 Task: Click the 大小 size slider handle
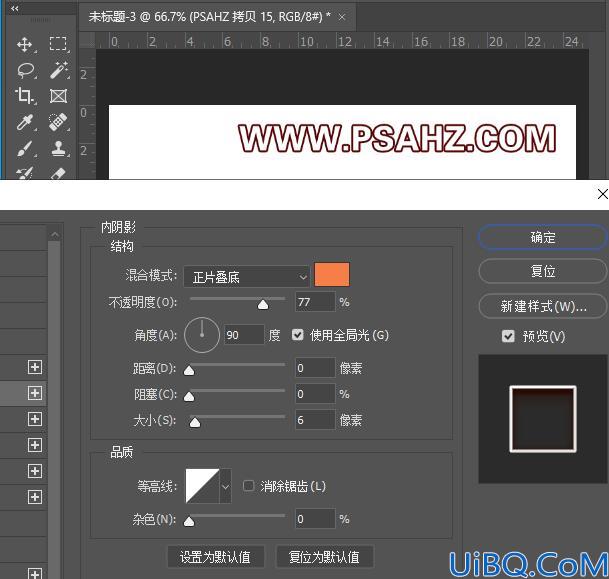(x=195, y=423)
